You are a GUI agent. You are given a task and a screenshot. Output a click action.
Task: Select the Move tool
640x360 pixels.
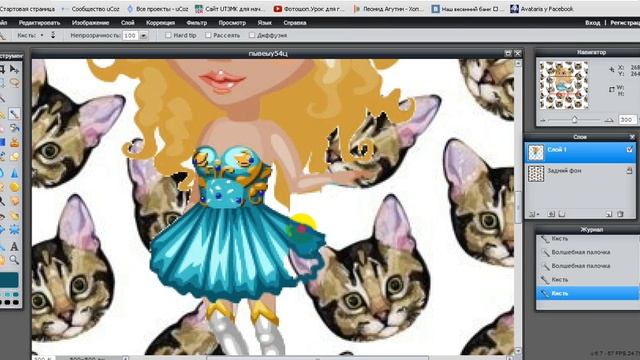tap(14, 69)
